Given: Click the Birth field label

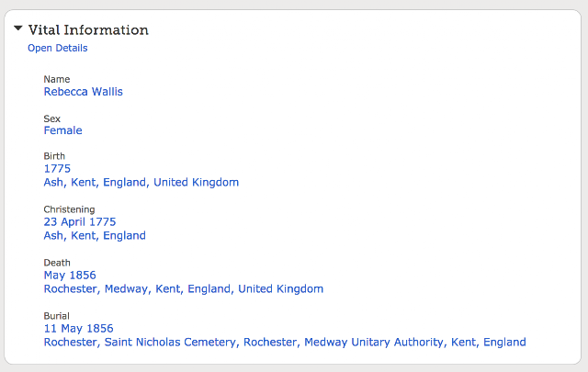Looking at the screenshot, I should click(54, 156).
